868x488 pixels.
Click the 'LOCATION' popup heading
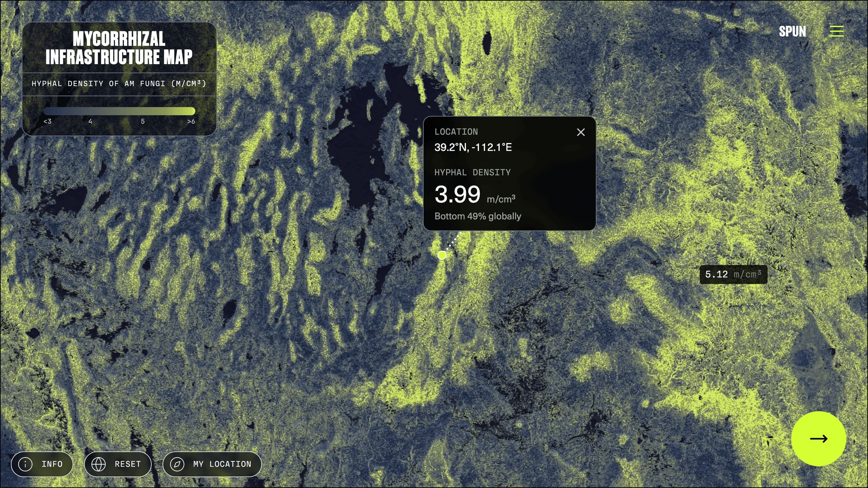tap(456, 132)
